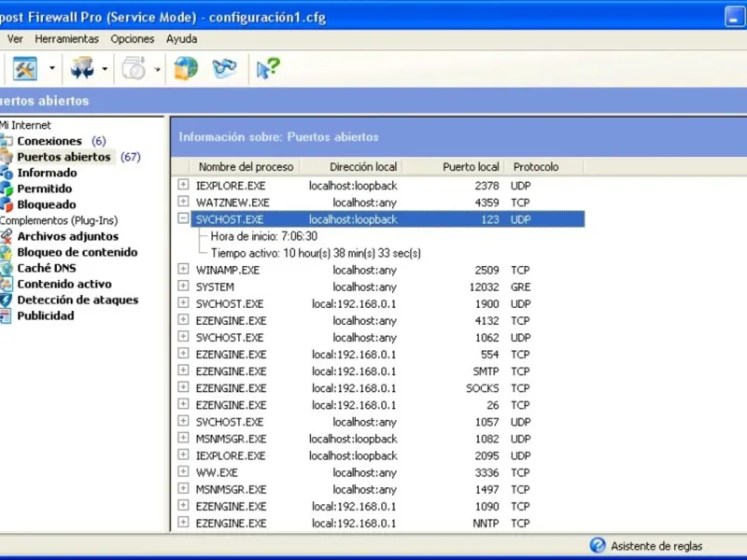Click the Conexiones icon in sidebar

point(7,141)
